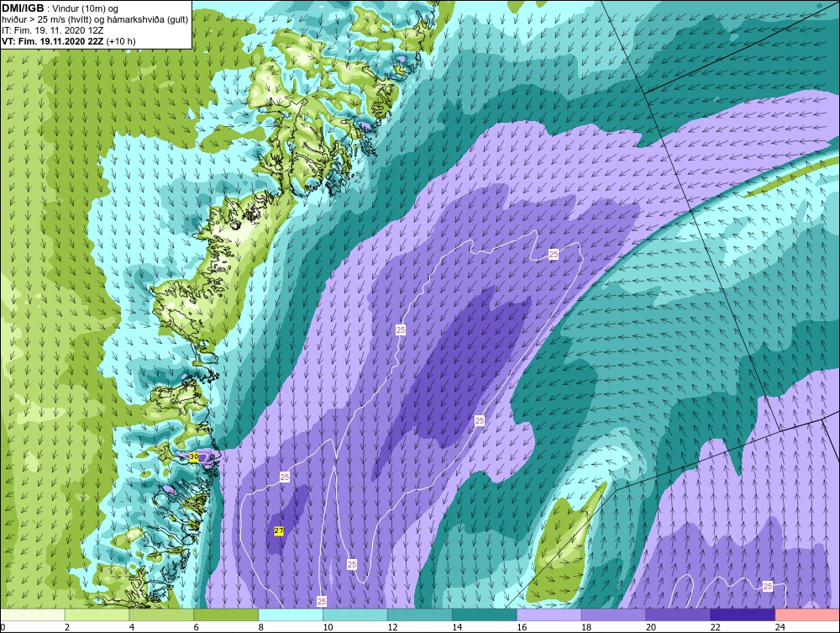Screen dimensions: 840x633
Task: Pick the 4–6 m/s green legend swatch
Action: pyautogui.click(x=161, y=615)
